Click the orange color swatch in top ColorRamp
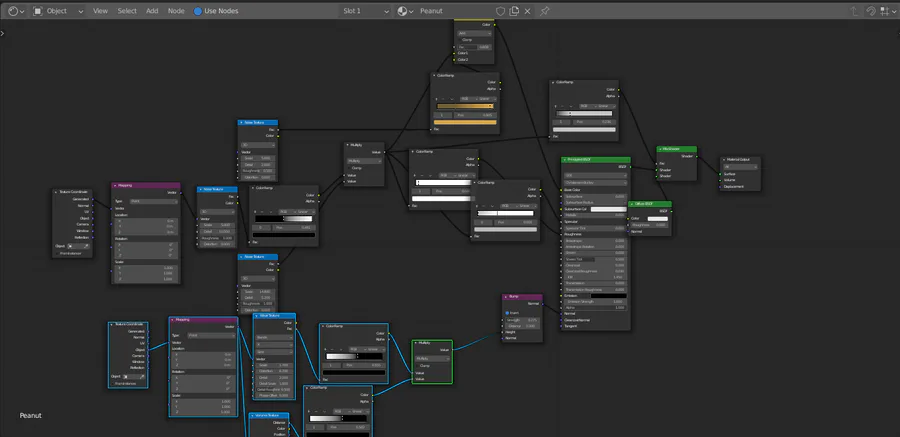 (465, 122)
